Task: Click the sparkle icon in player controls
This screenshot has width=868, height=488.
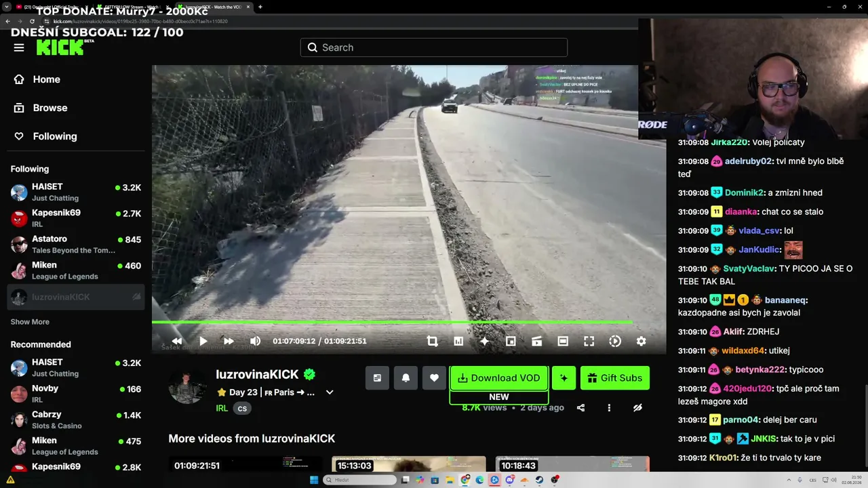Action: (x=484, y=342)
